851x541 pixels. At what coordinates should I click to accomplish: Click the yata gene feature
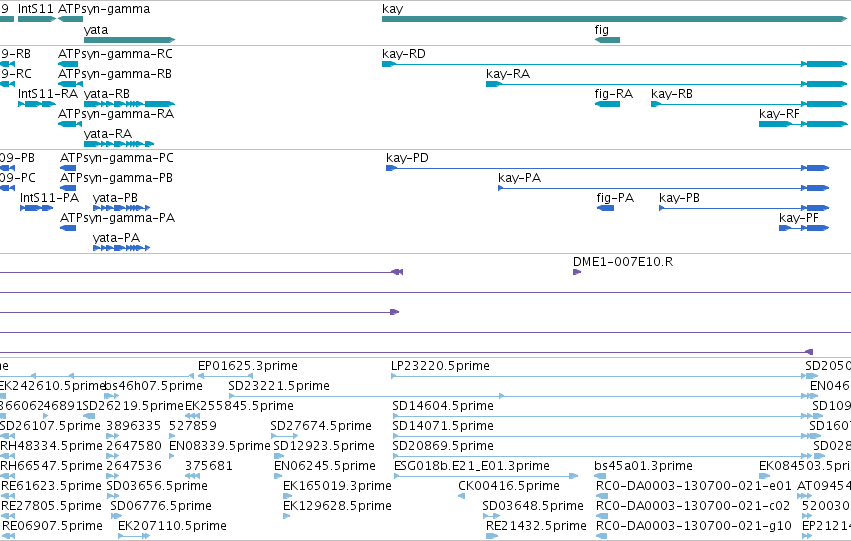(x=129, y=40)
